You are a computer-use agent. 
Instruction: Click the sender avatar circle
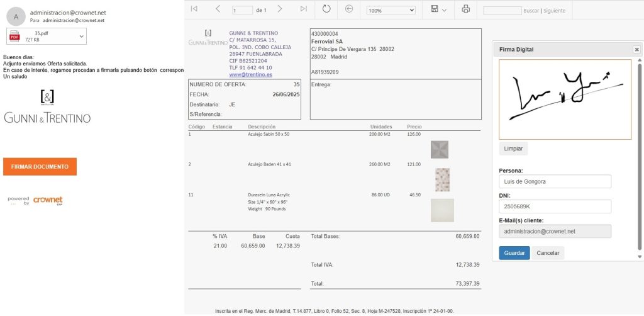coord(16,16)
